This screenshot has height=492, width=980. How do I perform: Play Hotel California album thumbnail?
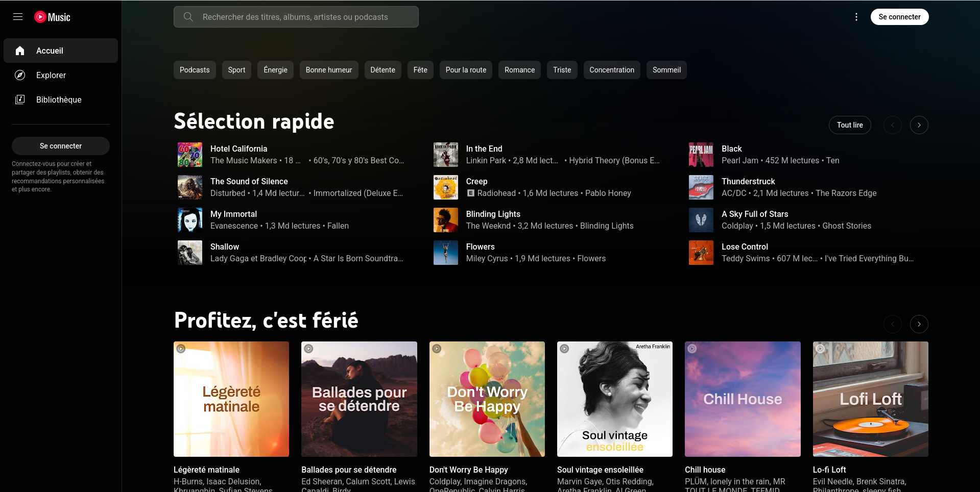point(190,155)
